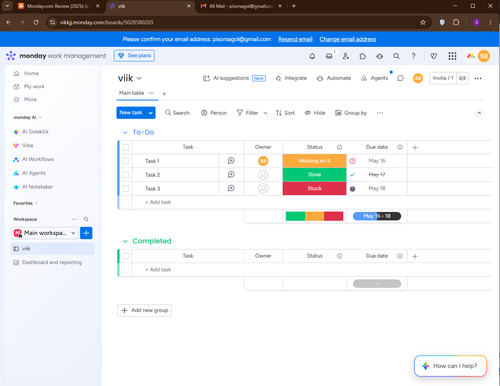Go to Home in sidebar
This screenshot has width=500, height=386.
[31, 73]
